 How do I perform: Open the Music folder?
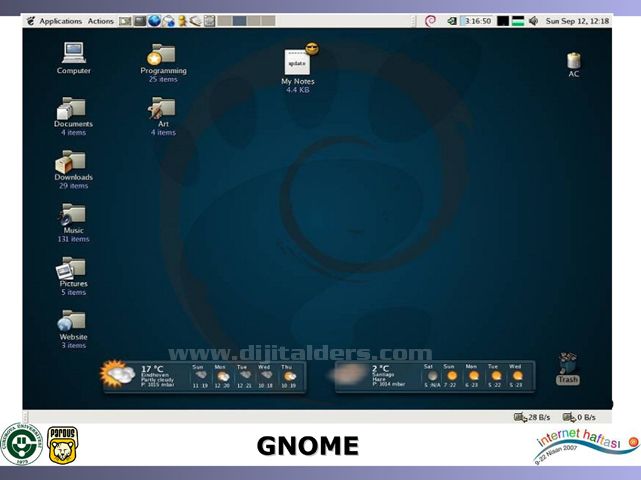pyautogui.click(x=73, y=215)
